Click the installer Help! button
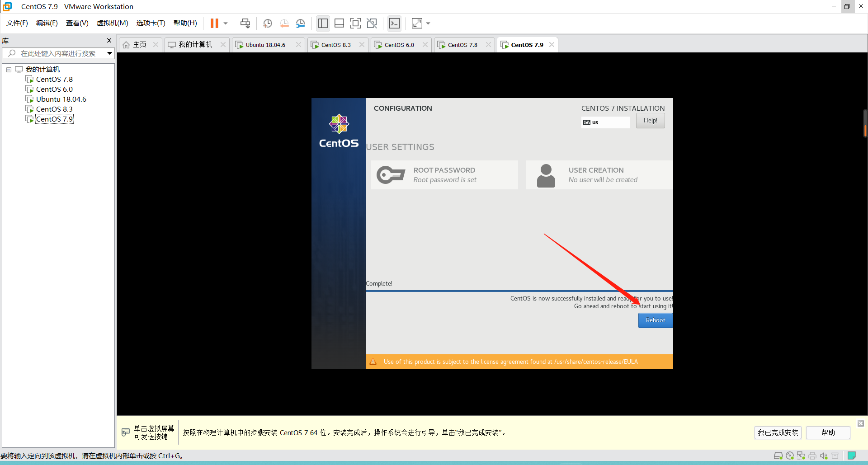Viewport: 868px width, 465px height. click(x=651, y=121)
